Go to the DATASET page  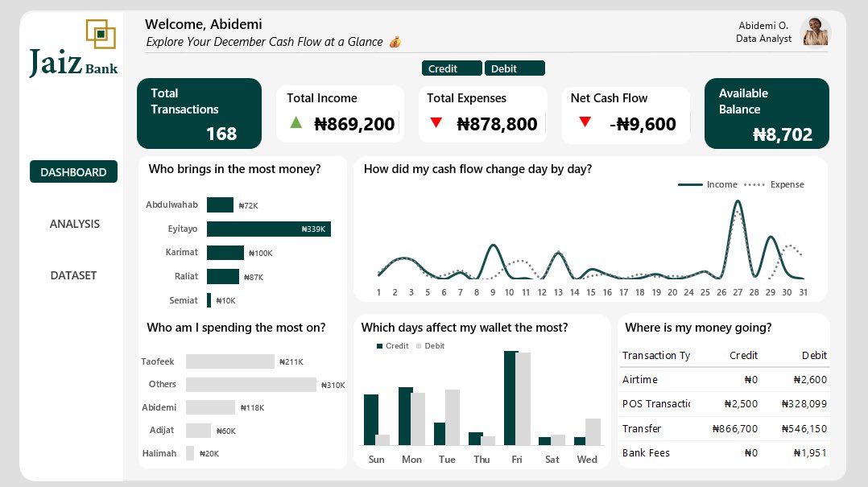coord(73,275)
